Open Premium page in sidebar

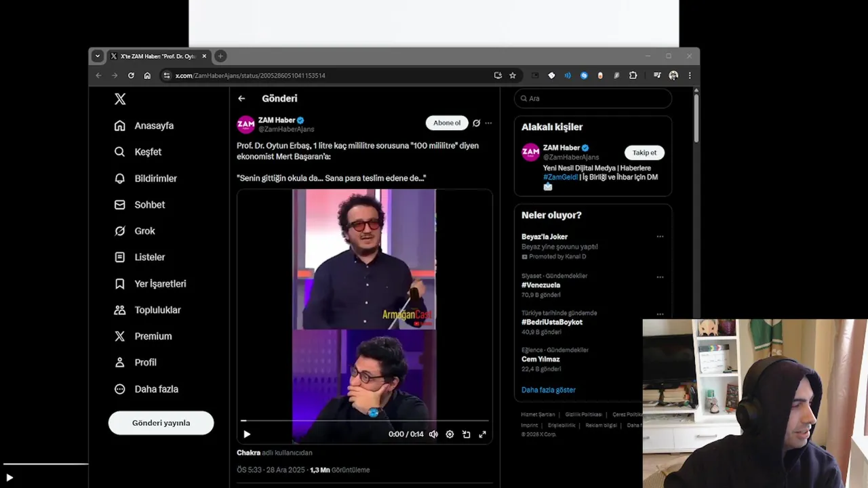point(142,336)
